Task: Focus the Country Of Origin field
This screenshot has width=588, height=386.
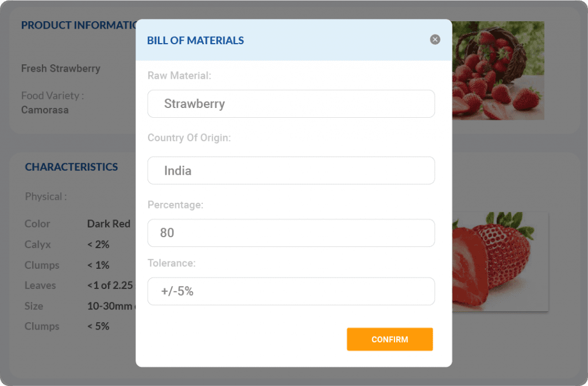Action: click(x=291, y=171)
